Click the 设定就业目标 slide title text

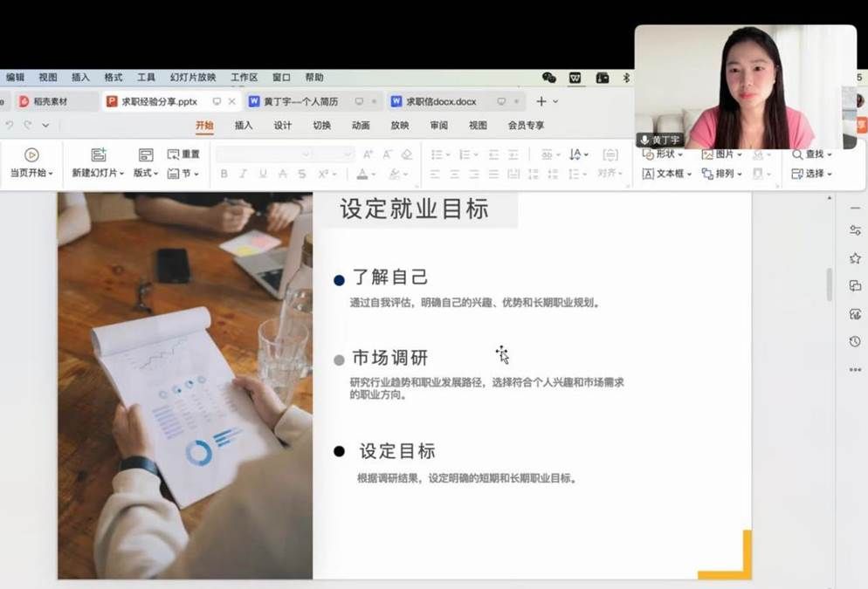[414, 209]
